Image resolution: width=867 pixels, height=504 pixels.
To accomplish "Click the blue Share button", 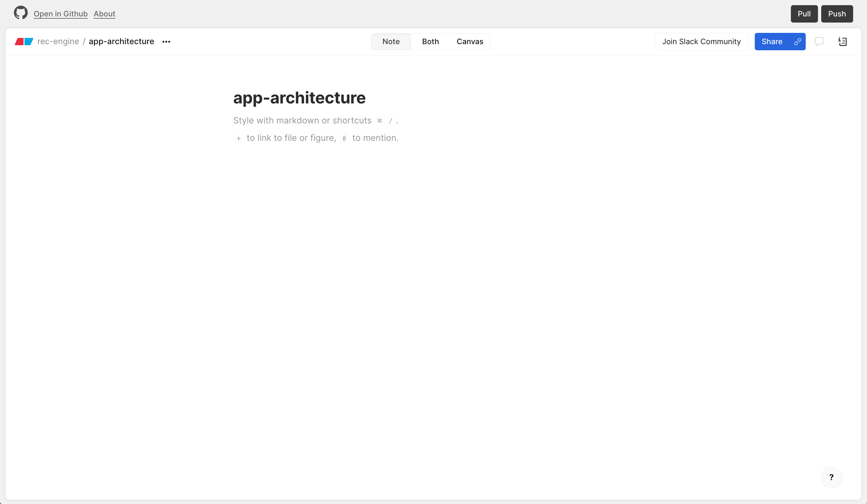I will tap(771, 42).
